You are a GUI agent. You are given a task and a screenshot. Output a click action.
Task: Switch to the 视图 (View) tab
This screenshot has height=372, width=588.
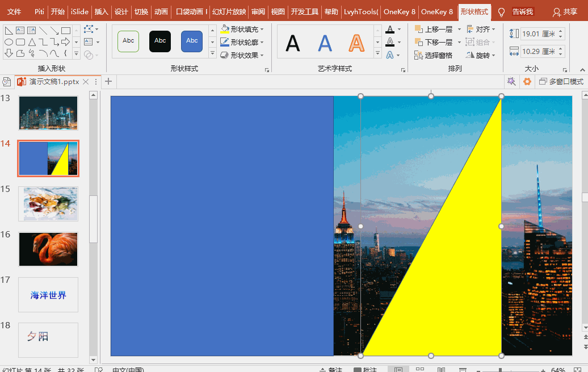278,12
